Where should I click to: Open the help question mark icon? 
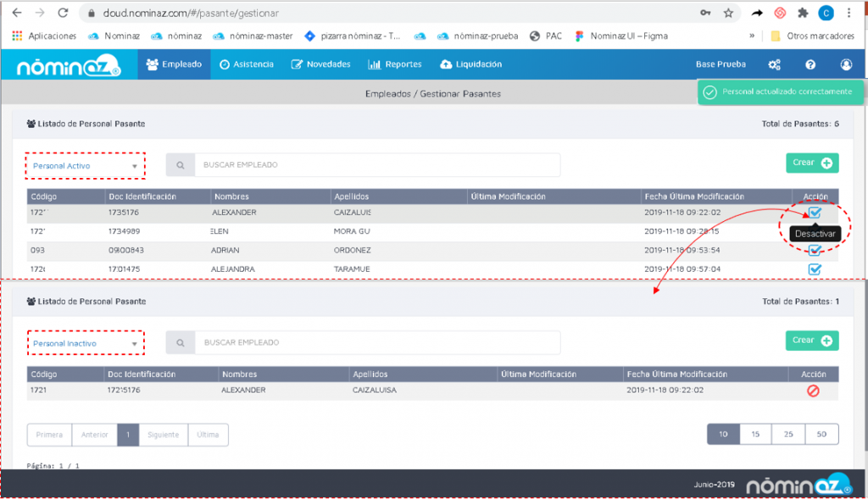[x=810, y=64]
